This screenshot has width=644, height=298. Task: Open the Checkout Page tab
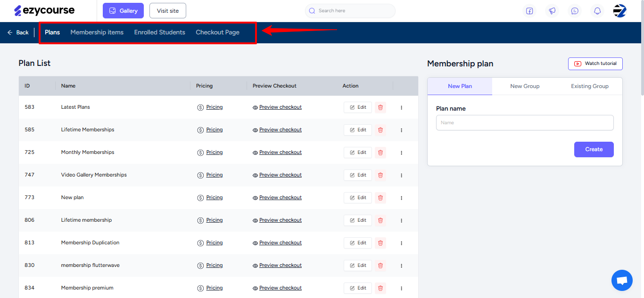[x=218, y=32]
